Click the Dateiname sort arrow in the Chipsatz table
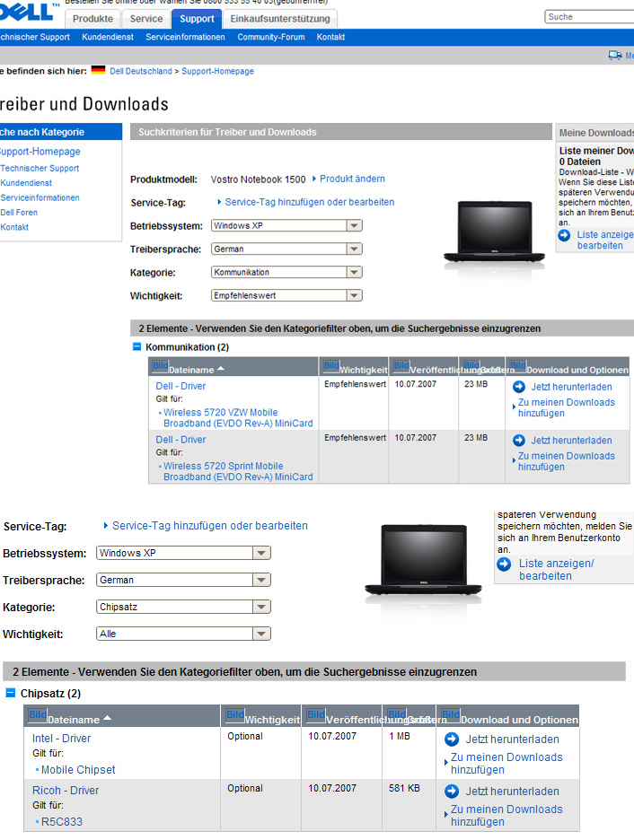 107,718
